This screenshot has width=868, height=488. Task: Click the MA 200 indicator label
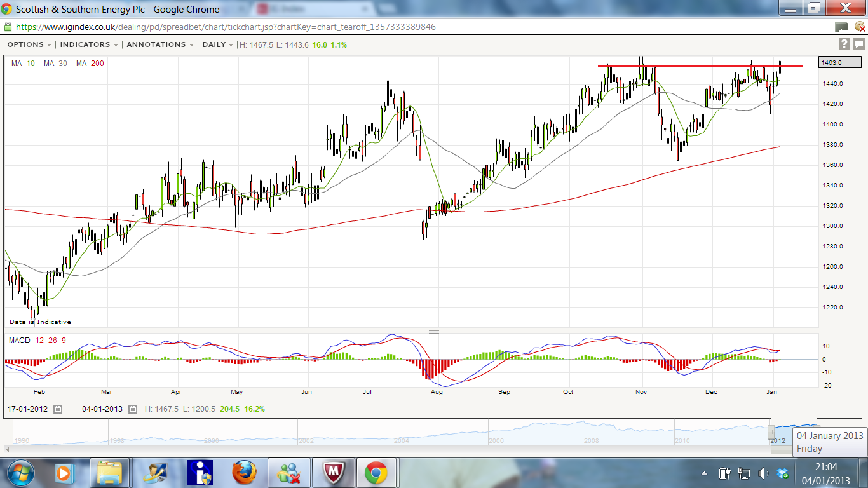point(90,63)
